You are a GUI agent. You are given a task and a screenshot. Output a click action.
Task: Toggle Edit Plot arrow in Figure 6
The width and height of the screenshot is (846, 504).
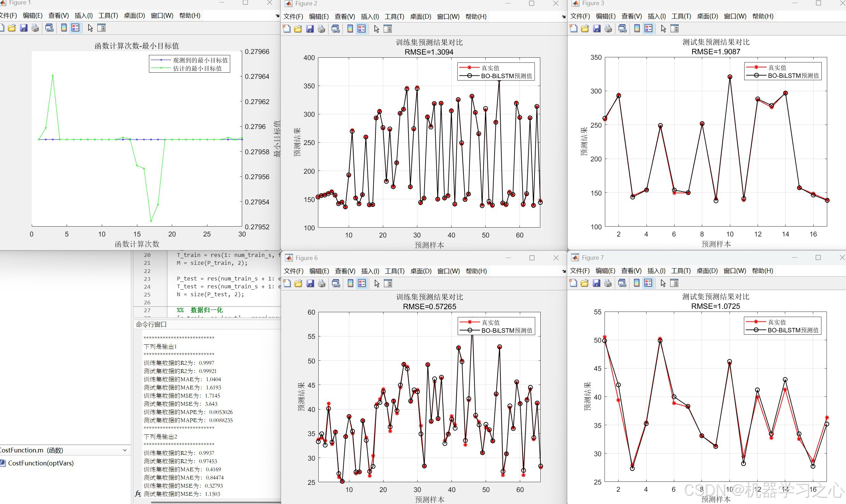point(377,283)
